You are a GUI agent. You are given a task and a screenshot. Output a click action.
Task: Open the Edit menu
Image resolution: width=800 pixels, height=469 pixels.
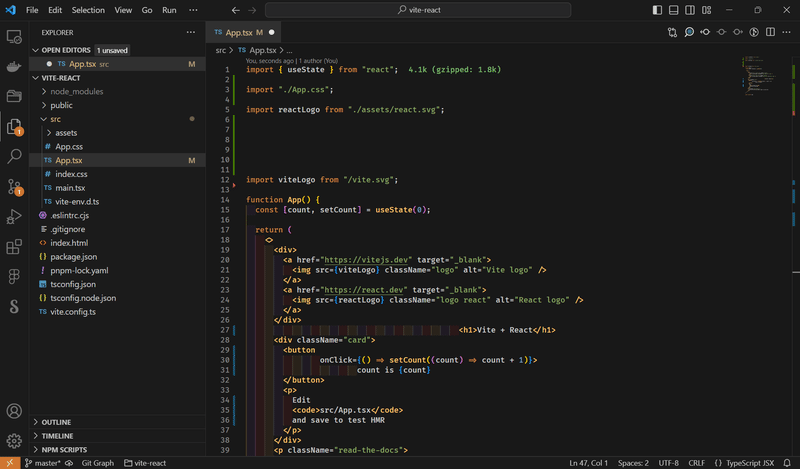coord(55,10)
